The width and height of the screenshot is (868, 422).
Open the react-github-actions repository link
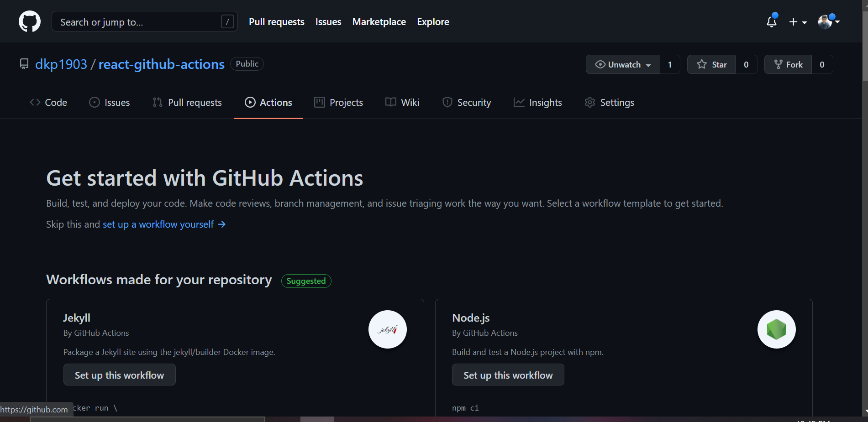[162, 64]
